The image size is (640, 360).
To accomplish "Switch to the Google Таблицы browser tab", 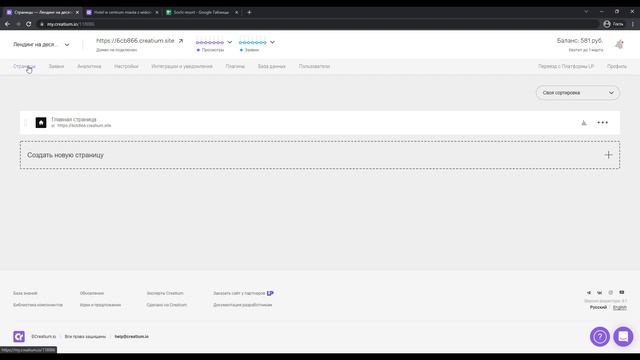I will coord(201,12).
